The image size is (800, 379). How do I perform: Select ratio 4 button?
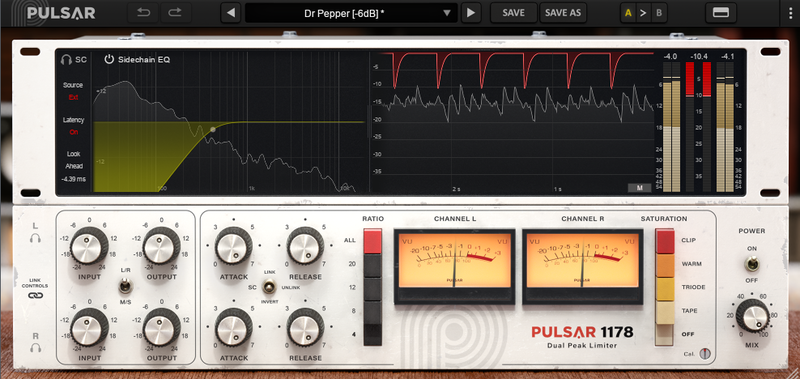372,335
